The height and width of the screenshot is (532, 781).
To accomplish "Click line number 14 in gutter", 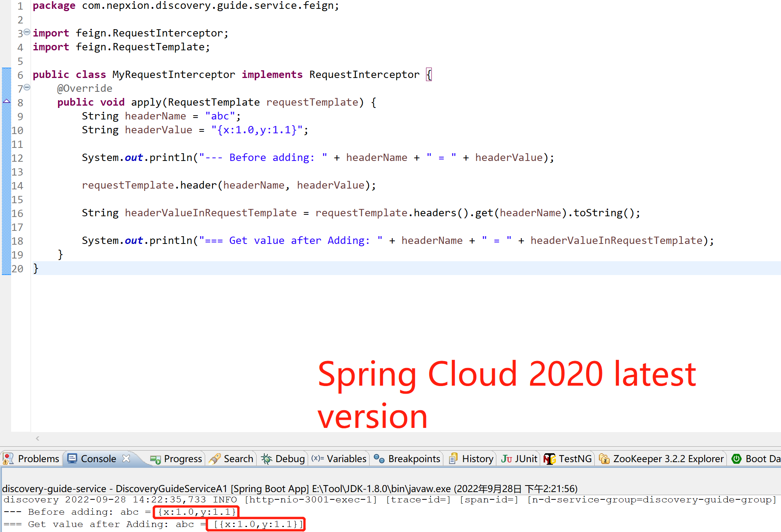I will point(17,186).
